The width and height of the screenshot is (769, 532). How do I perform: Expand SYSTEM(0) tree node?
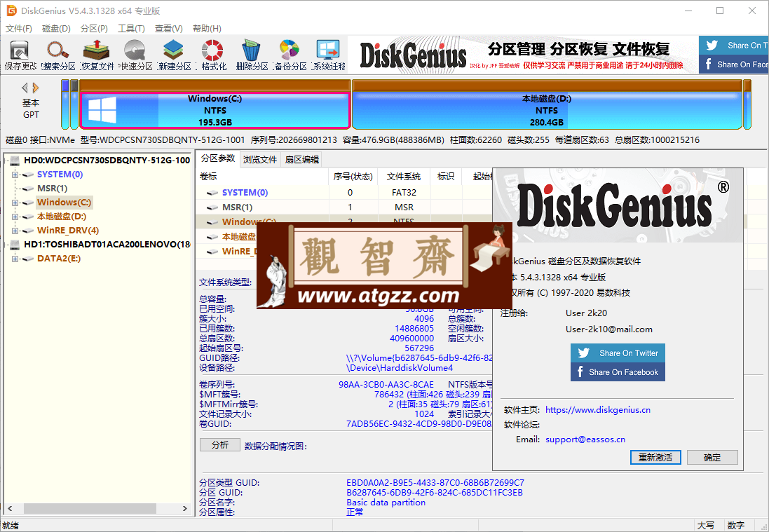click(x=15, y=175)
